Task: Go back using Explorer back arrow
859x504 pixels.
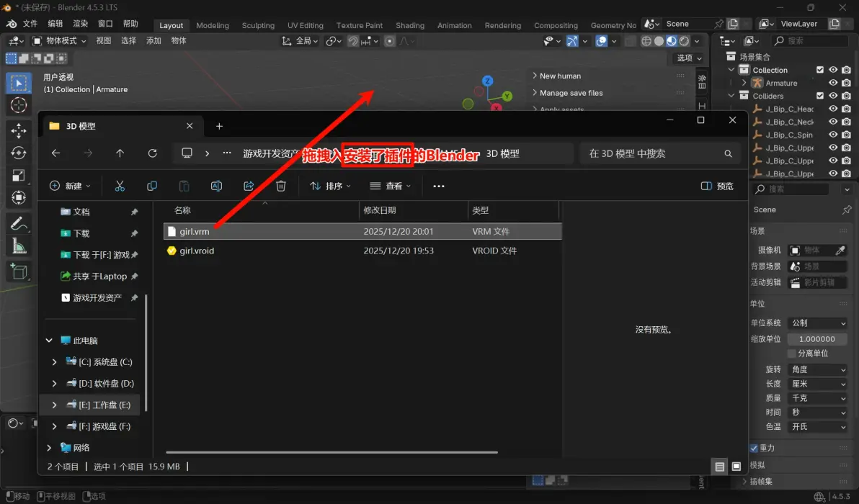Action: pos(56,153)
